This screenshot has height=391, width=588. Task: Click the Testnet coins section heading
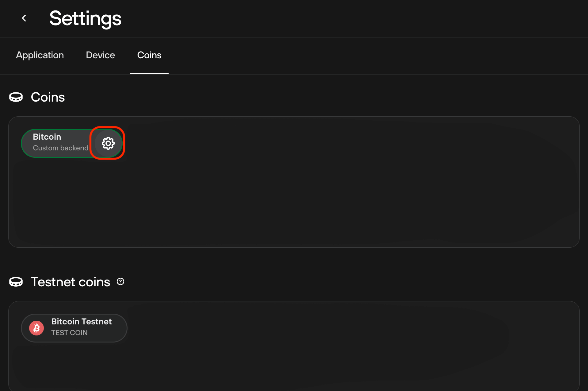coord(71,282)
